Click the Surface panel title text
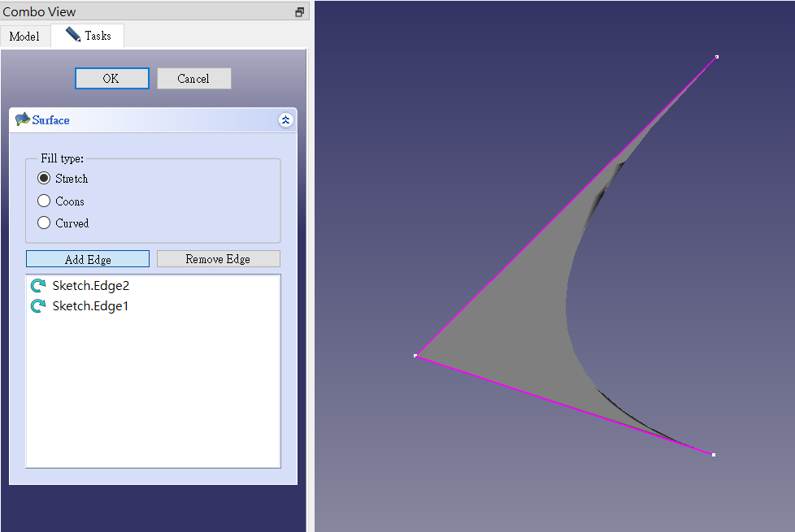 (50, 120)
